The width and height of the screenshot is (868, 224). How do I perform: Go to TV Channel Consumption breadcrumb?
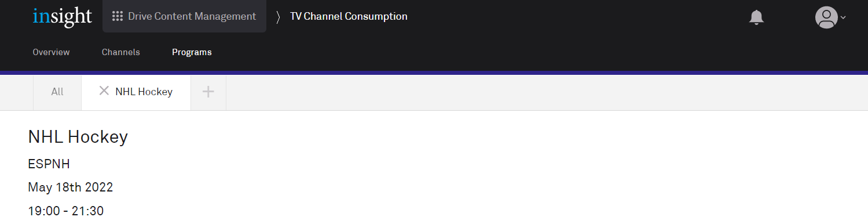(349, 16)
